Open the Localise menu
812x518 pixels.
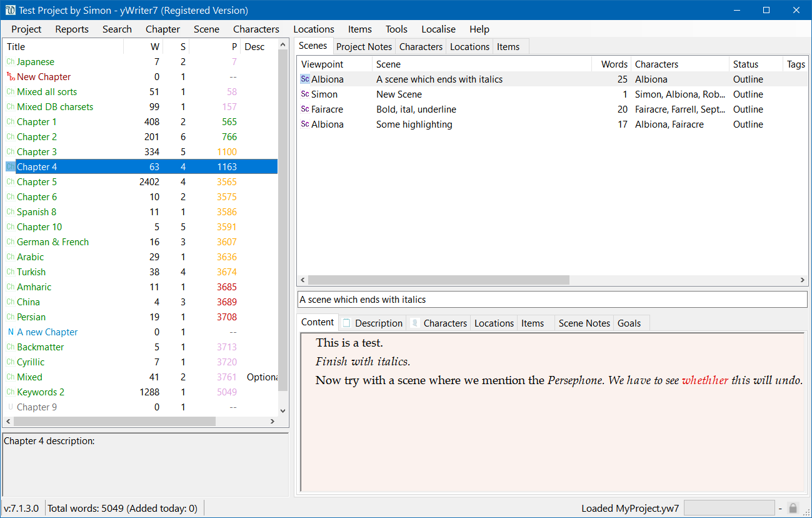coord(438,29)
